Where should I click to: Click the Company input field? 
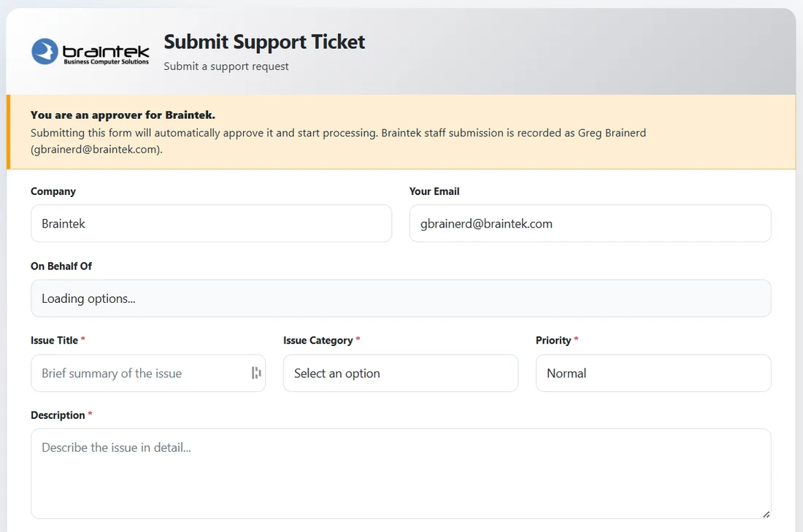pyautogui.click(x=211, y=223)
